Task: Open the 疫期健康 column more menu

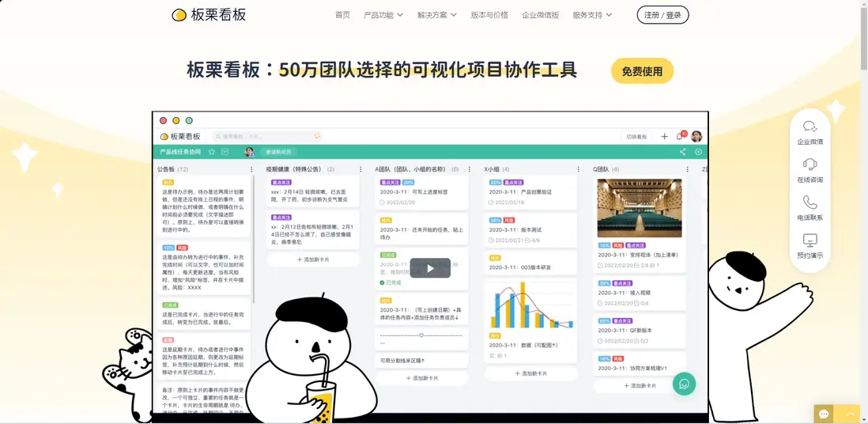Action: point(360,169)
